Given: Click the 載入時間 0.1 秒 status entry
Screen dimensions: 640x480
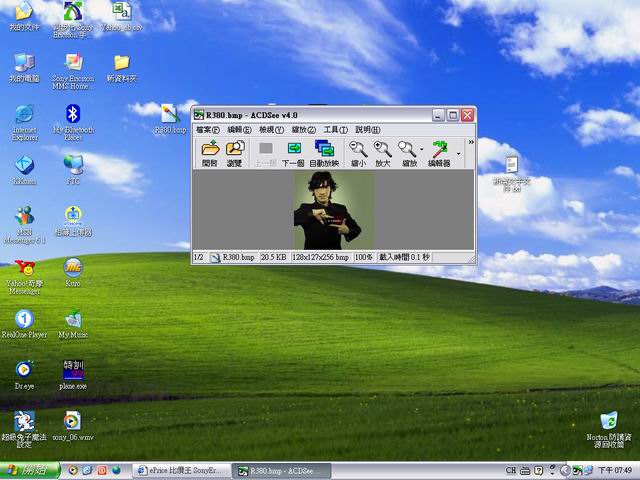Looking at the screenshot, I should 404,257.
